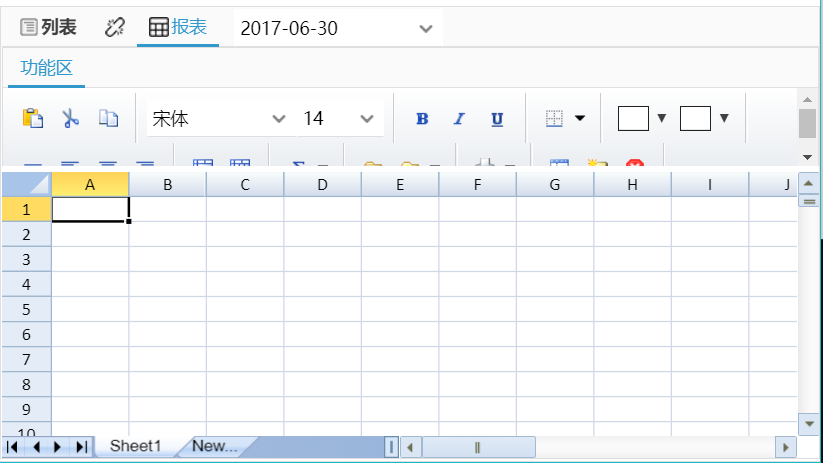Screen dimensions: 823x463
Task: Click the first color swatch box
Action: pos(633,118)
